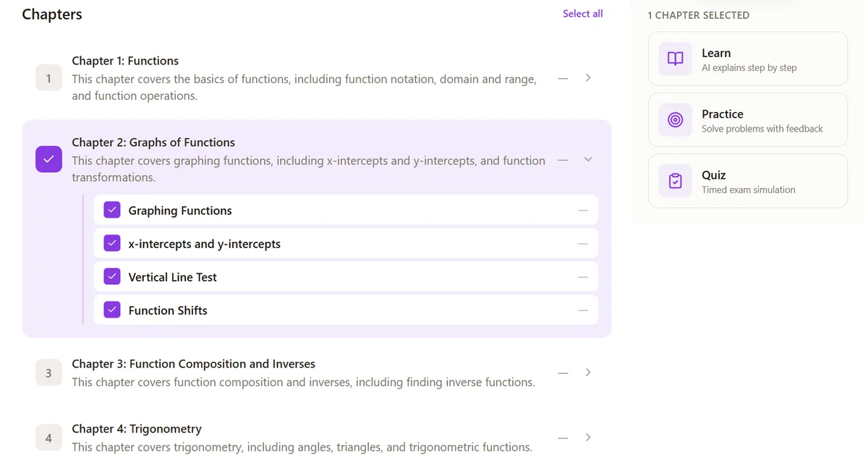Click the dash icon for Chapter 2
Viewport: 868px width, 476px height.
[563, 160]
